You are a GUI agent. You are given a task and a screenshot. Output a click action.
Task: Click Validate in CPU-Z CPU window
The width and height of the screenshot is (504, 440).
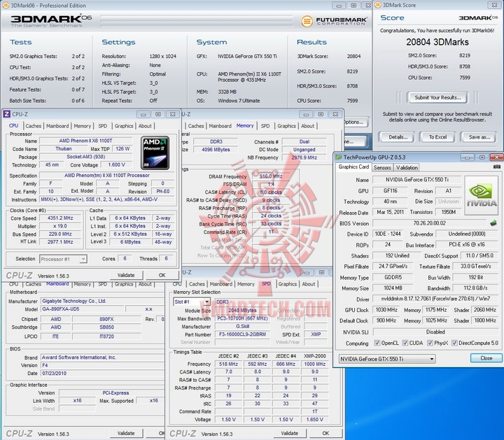(126, 275)
